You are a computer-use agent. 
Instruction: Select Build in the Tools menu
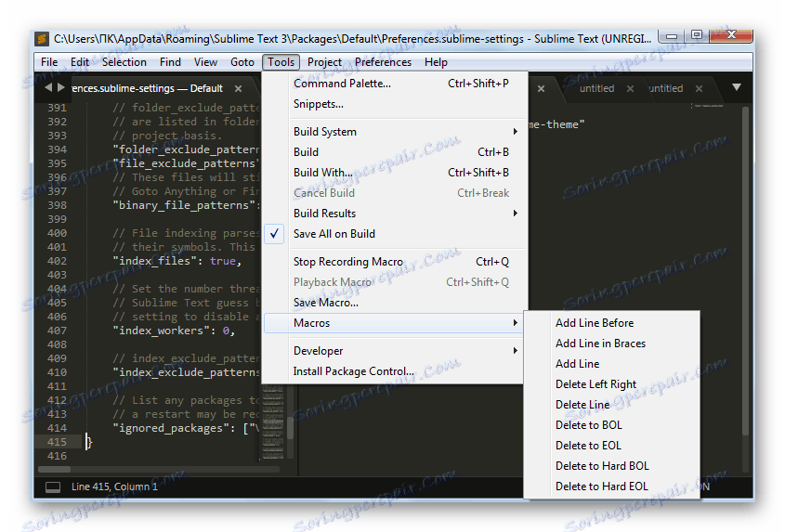395,152
